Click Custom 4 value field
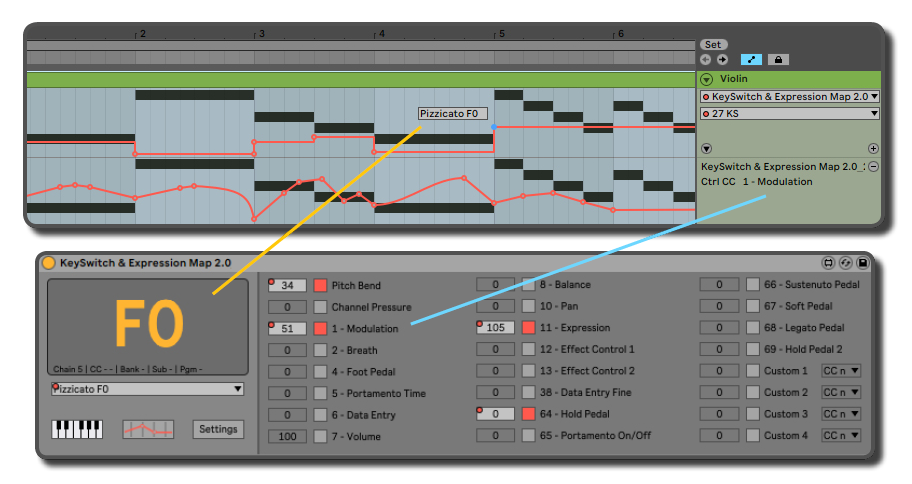 click(x=719, y=435)
